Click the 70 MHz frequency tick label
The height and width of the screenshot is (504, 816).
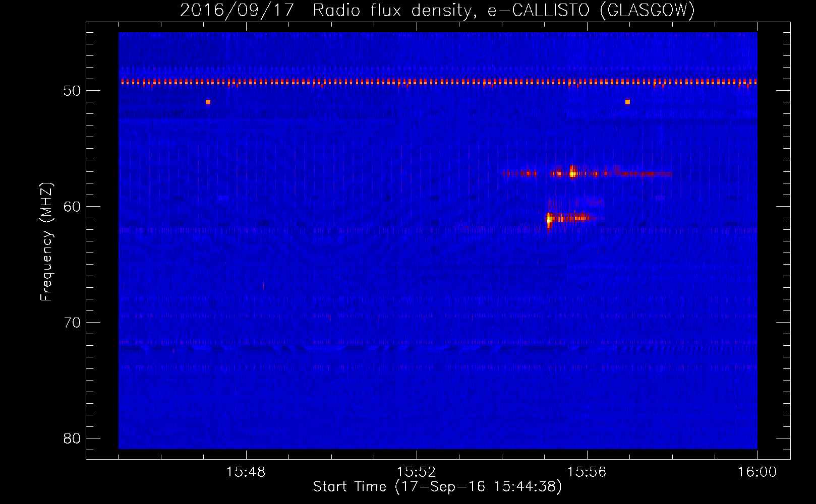tap(72, 323)
